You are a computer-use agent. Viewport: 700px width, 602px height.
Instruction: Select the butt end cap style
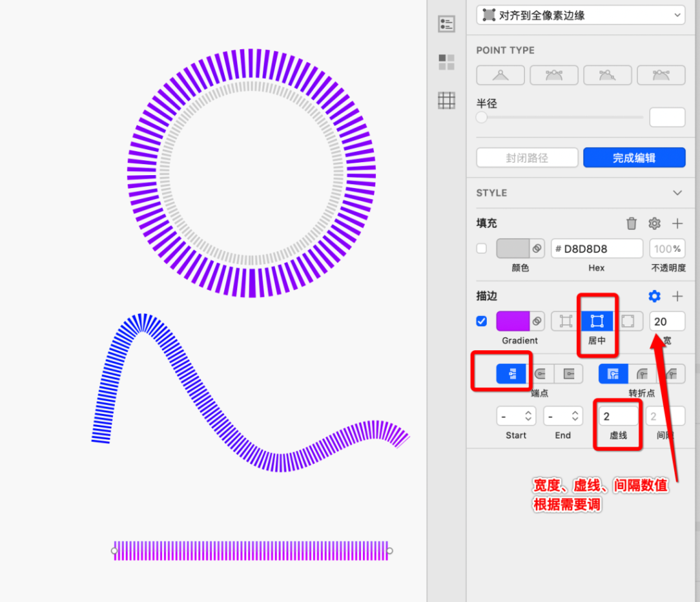[511, 374]
